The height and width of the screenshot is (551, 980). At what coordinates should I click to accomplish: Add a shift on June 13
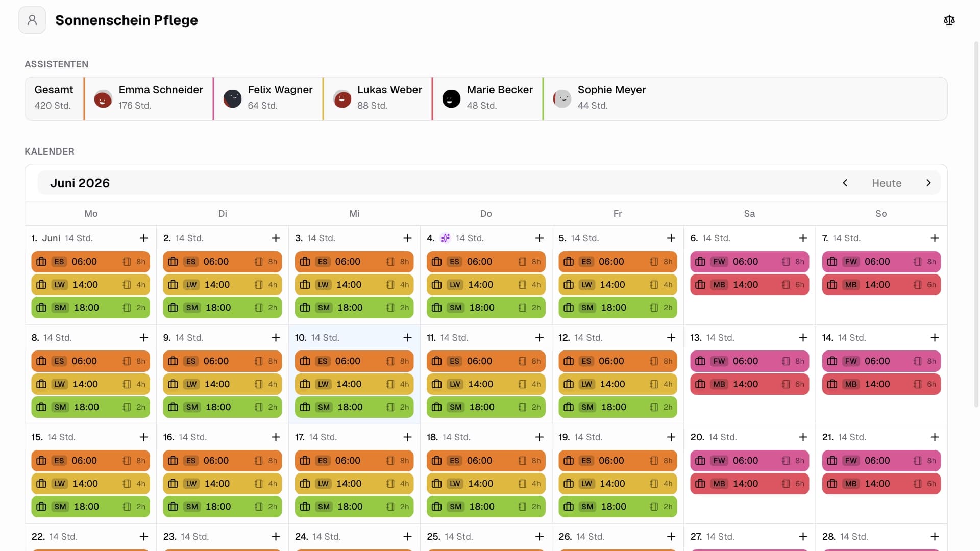803,338
